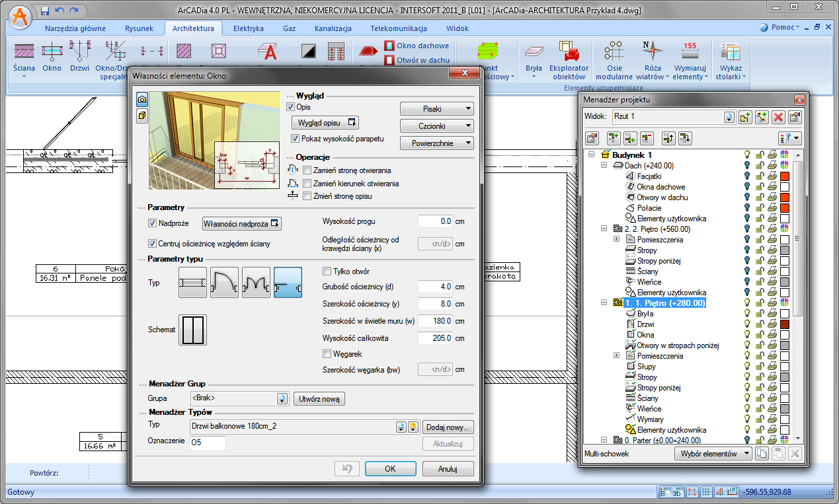Switch to the Elektryka ribbon tab
The image size is (839, 504).
point(248,28)
